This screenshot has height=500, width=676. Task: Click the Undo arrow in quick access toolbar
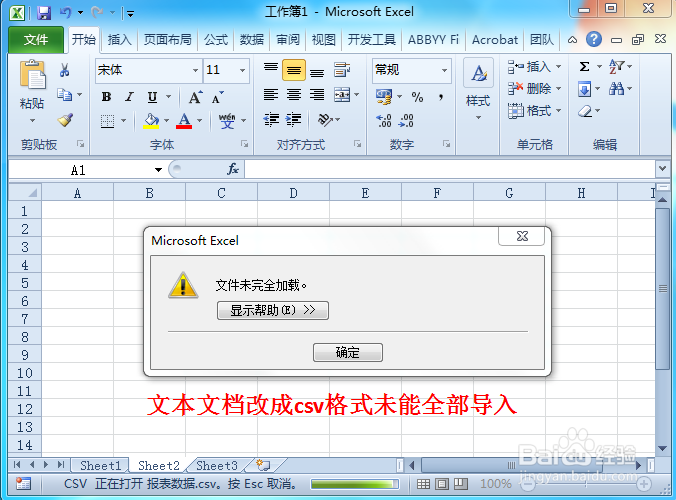[66, 12]
